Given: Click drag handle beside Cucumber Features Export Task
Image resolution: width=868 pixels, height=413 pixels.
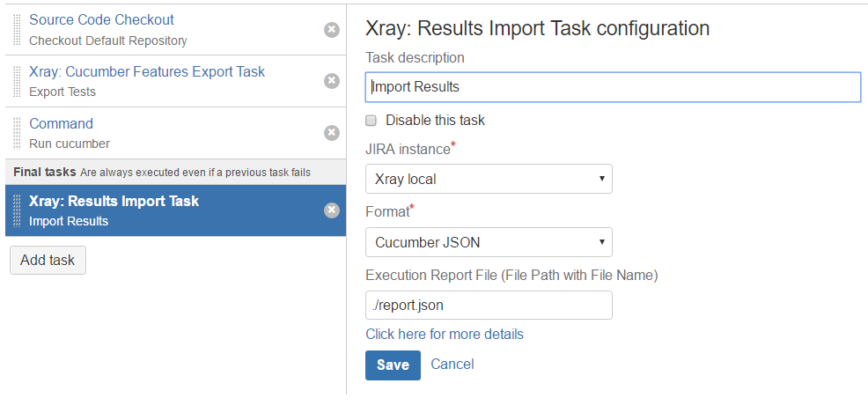Looking at the screenshot, I should pyautogui.click(x=17, y=81).
